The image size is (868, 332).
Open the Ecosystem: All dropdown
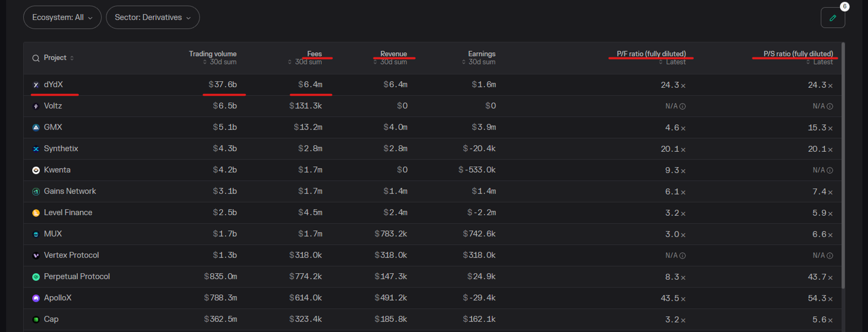tap(62, 17)
